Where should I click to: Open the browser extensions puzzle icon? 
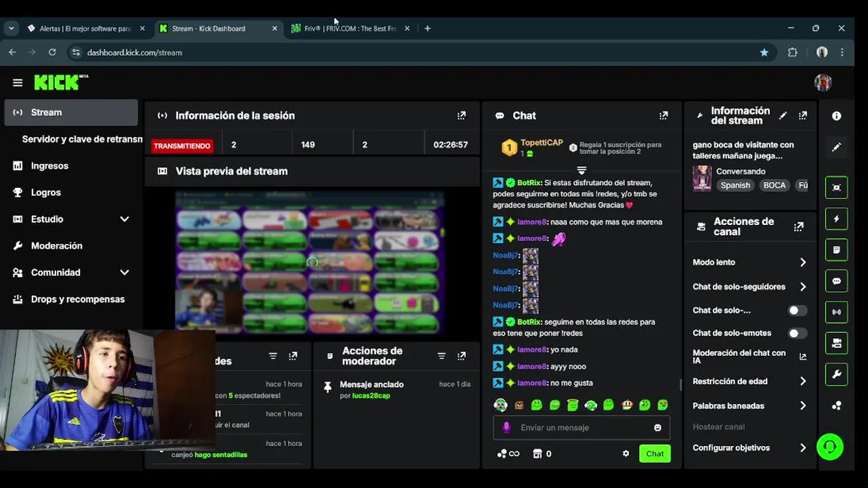pyautogui.click(x=793, y=52)
